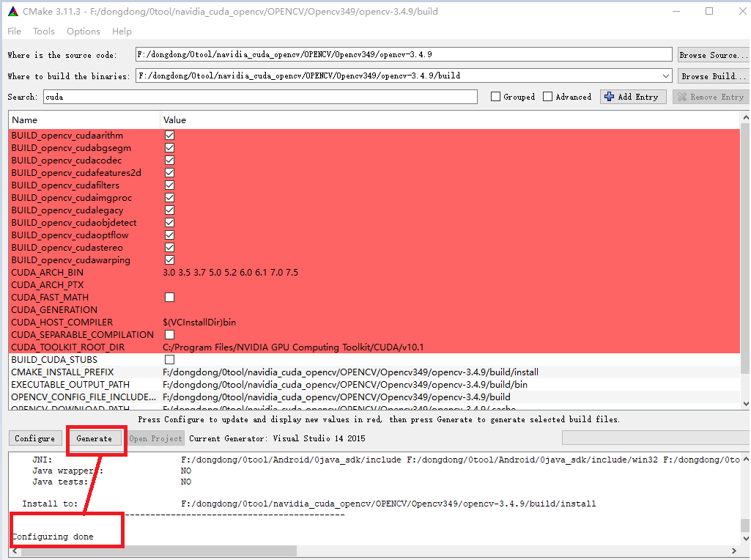Uncheck BUILD_opencv_cudaoptflow
751x560 pixels.
pos(169,235)
